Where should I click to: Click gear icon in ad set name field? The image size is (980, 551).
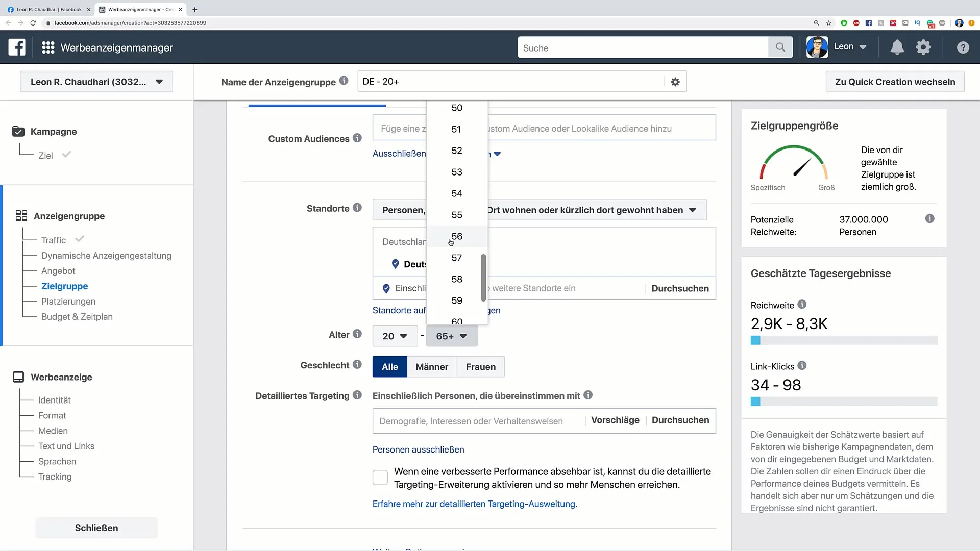point(675,82)
